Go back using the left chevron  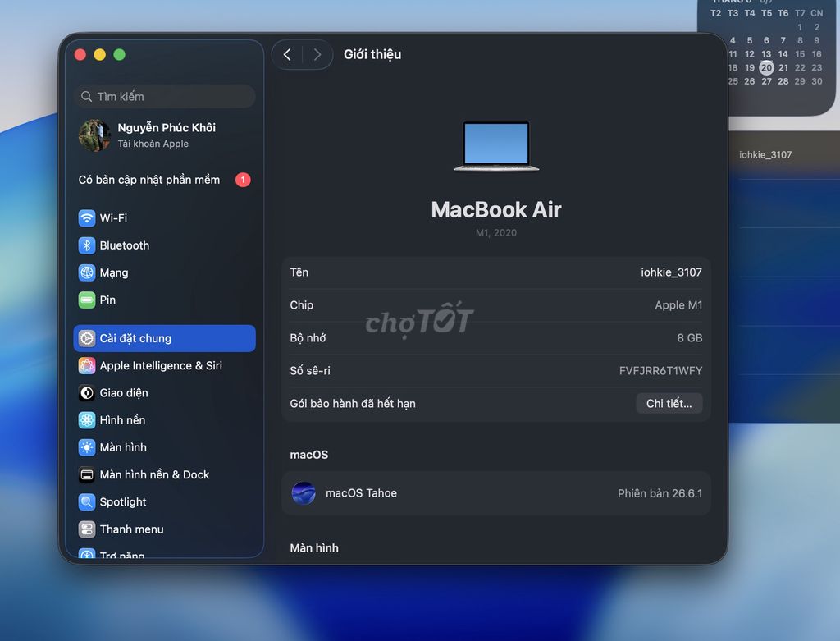(287, 55)
